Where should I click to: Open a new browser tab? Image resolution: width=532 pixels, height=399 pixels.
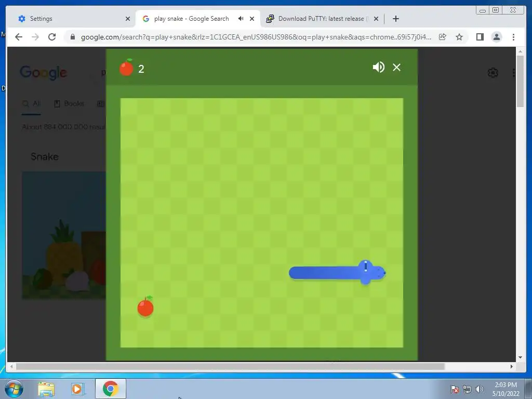[x=395, y=19]
